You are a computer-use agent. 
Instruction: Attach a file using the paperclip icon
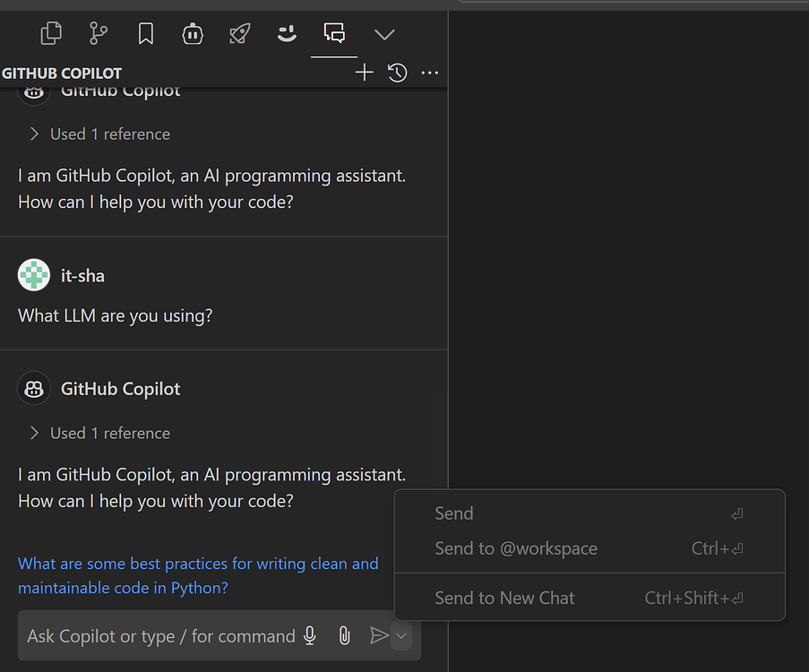[344, 635]
